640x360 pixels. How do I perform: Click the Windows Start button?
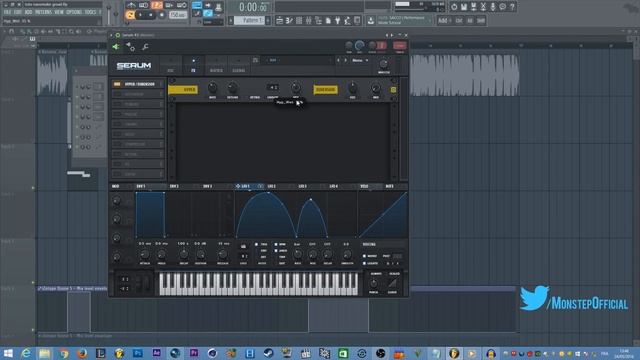(8, 353)
